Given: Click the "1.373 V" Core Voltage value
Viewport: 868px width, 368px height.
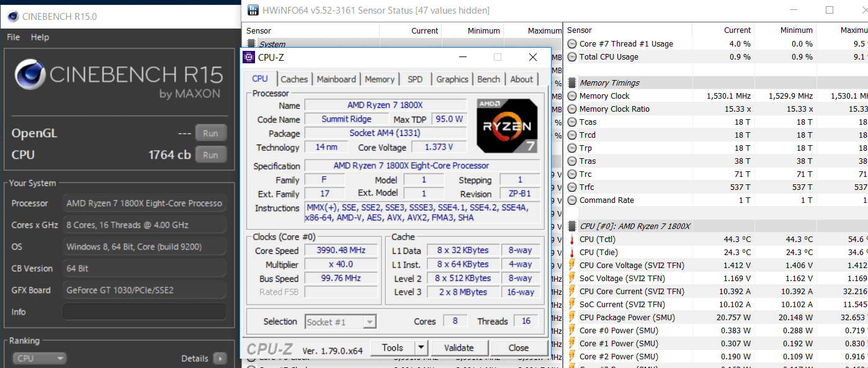Looking at the screenshot, I should tap(438, 147).
